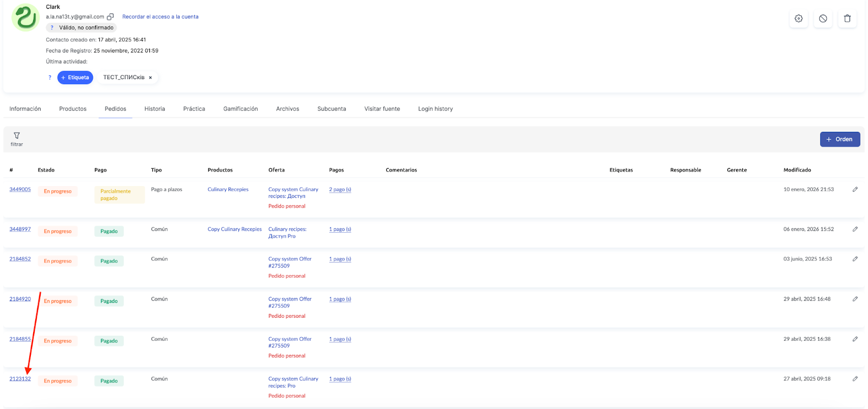Click pencil icon for order 2123132
Viewport: 868px width, 409px height.
[855, 379]
